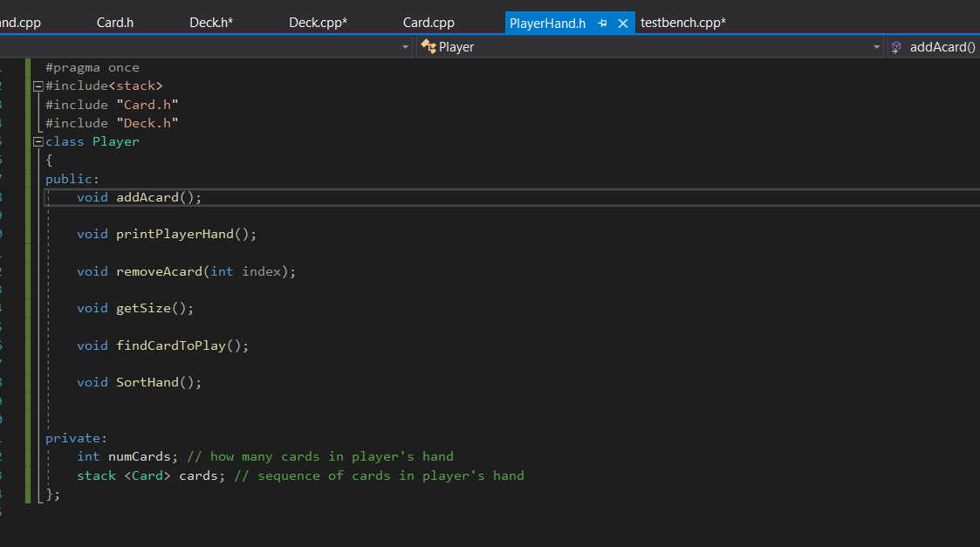980x547 pixels.
Task: Collapse the include directives region
Action: [x=38, y=85]
